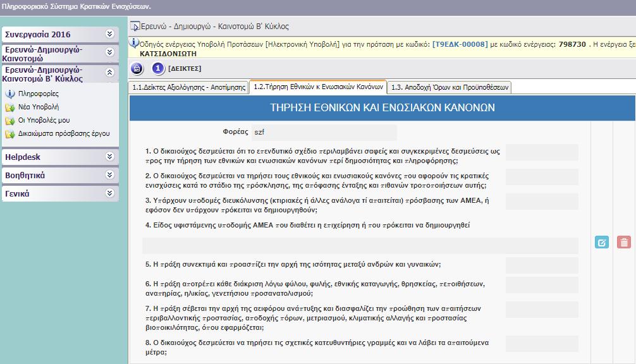
Task: Click the proposal code T9ΕΔΚ-00008 link
Action: pos(460,44)
